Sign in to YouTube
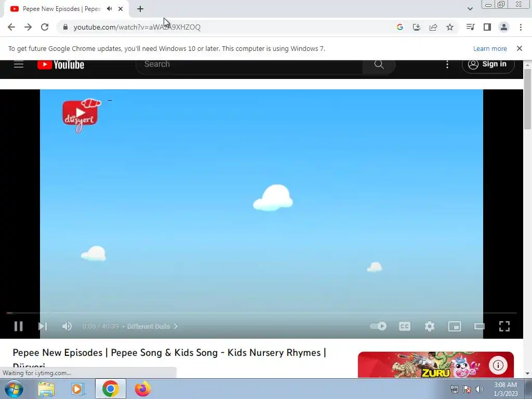This screenshot has height=399, width=532. tap(488, 64)
